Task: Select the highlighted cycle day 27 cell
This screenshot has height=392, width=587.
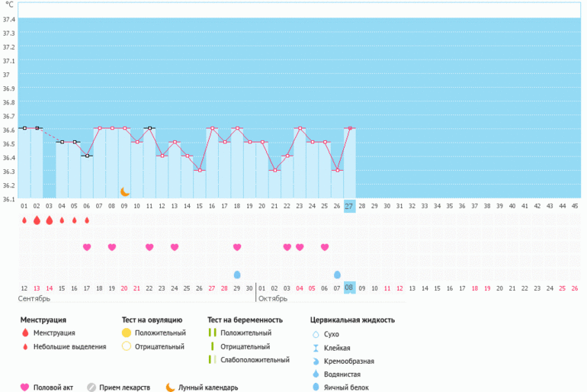Action: click(x=349, y=206)
